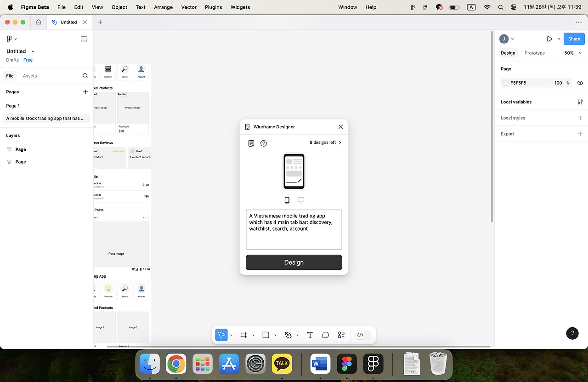Click the Design button in Wireframe Designer
This screenshot has width=588, height=382.
294,262
